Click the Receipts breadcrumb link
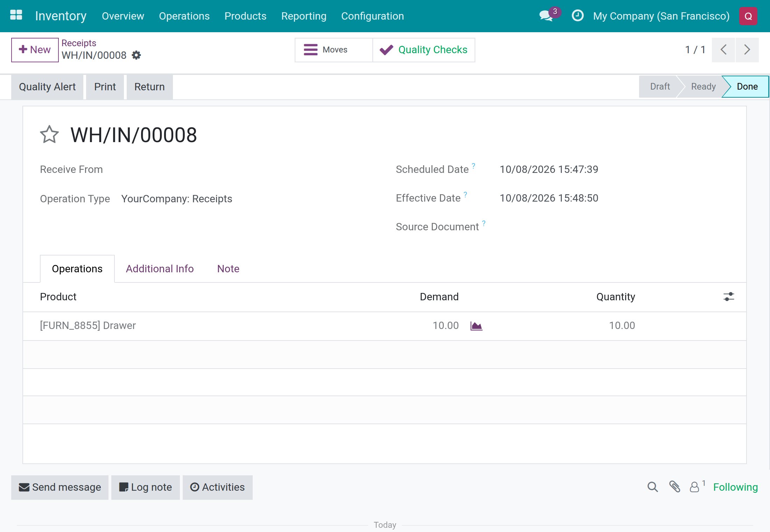 [79, 43]
